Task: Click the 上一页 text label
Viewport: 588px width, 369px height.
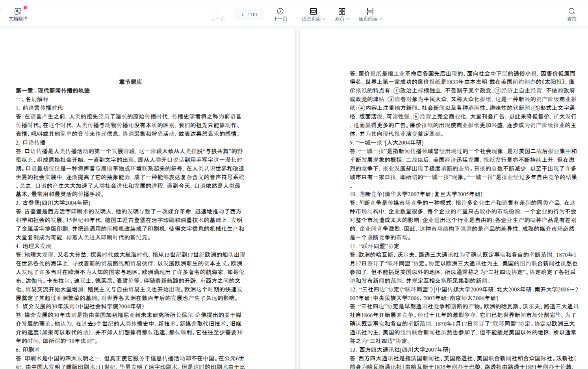Action: pos(218,19)
